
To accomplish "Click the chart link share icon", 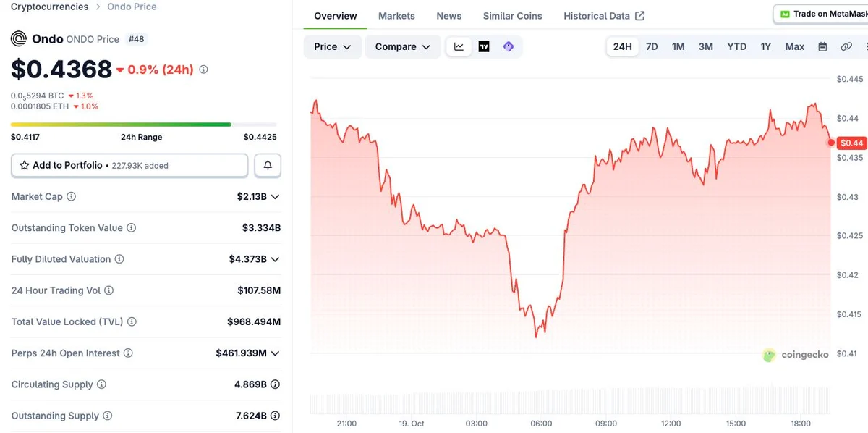I will pyautogui.click(x=846, y=46).
